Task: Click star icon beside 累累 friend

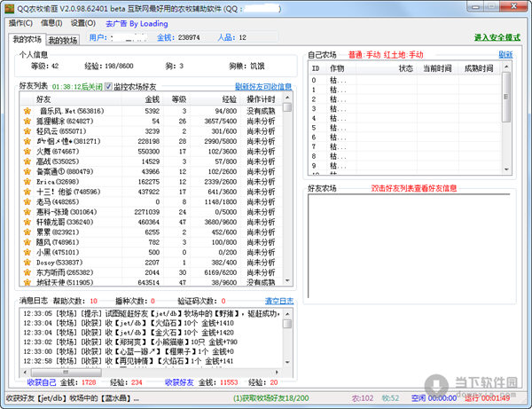Action: 27,232
